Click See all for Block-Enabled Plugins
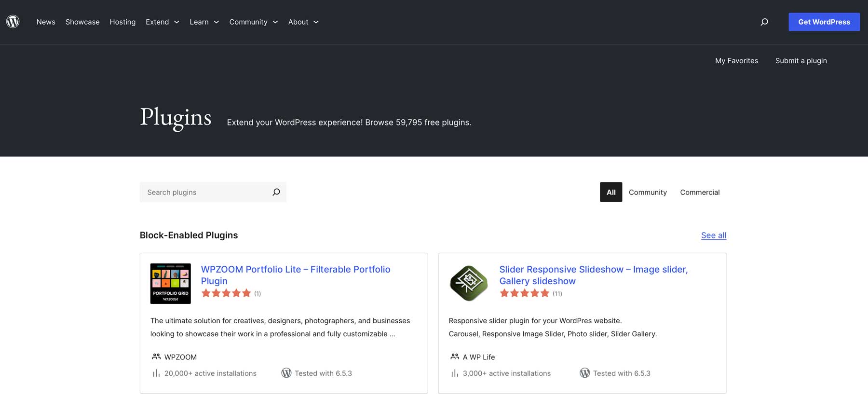868x399 pixels. pyautogui.click(x=714, y=235)
